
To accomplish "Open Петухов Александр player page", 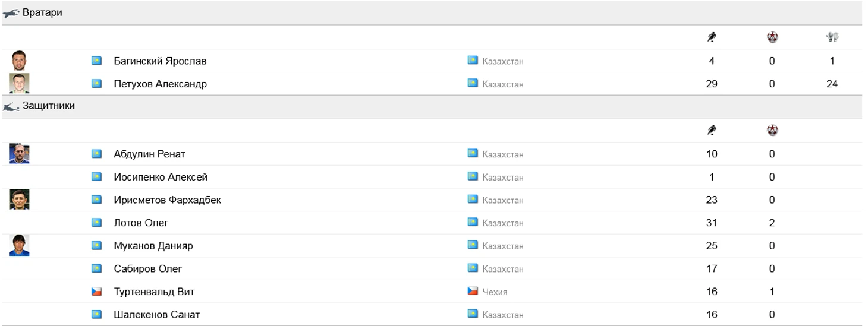I will click(x=160, y=84).
